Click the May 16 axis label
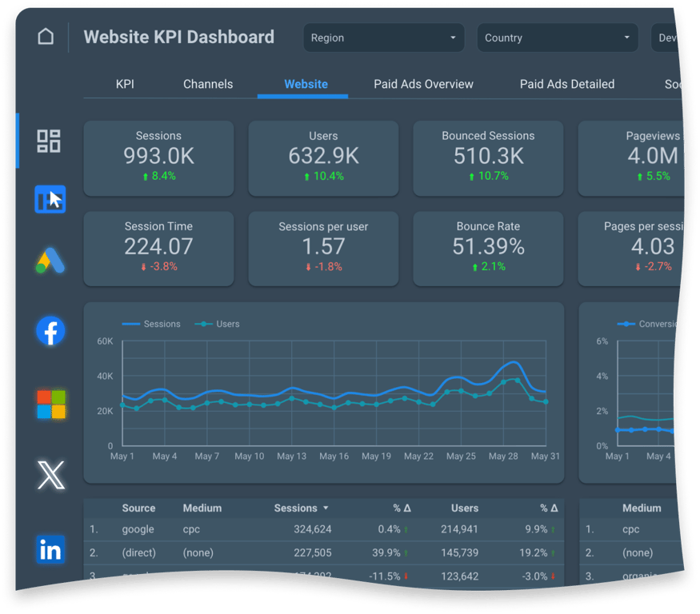 pos(334,457)
